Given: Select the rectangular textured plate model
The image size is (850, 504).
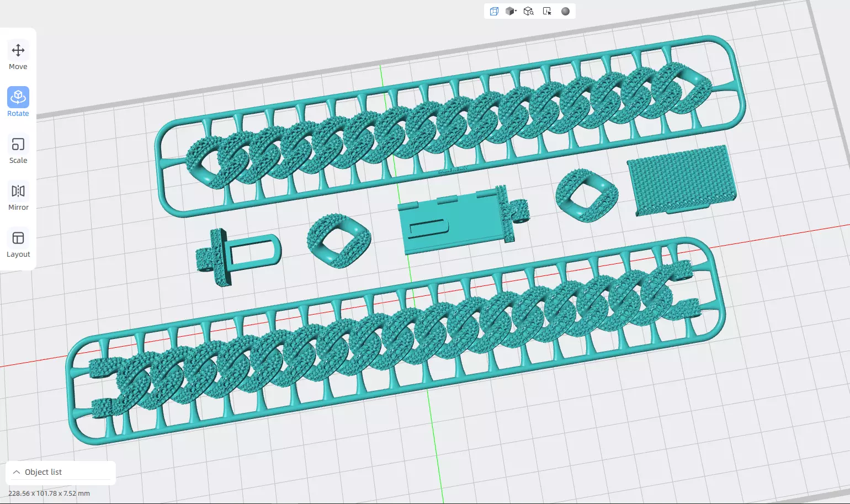Looking at the screenshot, I should pyautogui.click(x=681, y=179).
